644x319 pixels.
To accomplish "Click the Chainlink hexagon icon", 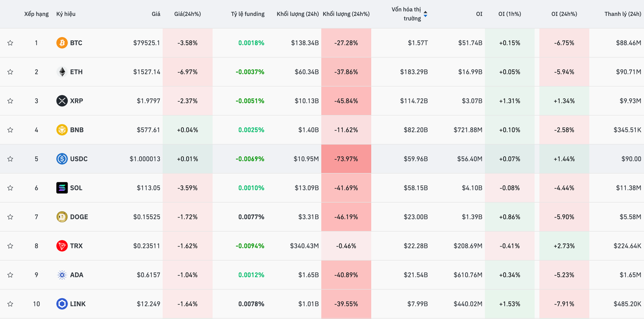I will point(62,304).
